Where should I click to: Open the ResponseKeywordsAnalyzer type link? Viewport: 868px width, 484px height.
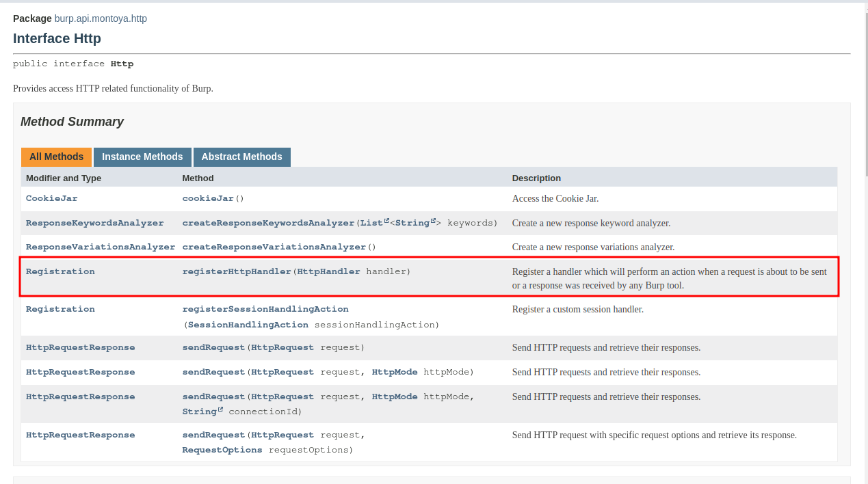(x=95, y=223)
